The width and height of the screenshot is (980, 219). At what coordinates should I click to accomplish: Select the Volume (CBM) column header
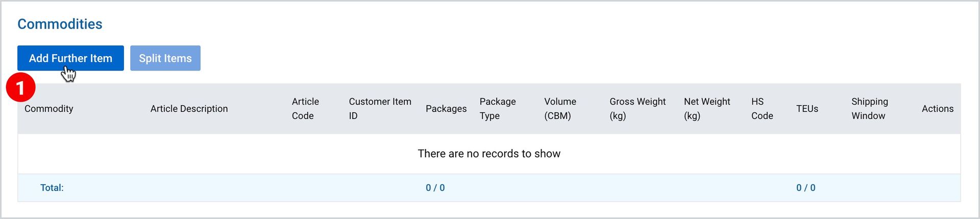click(x=560, y=109)
